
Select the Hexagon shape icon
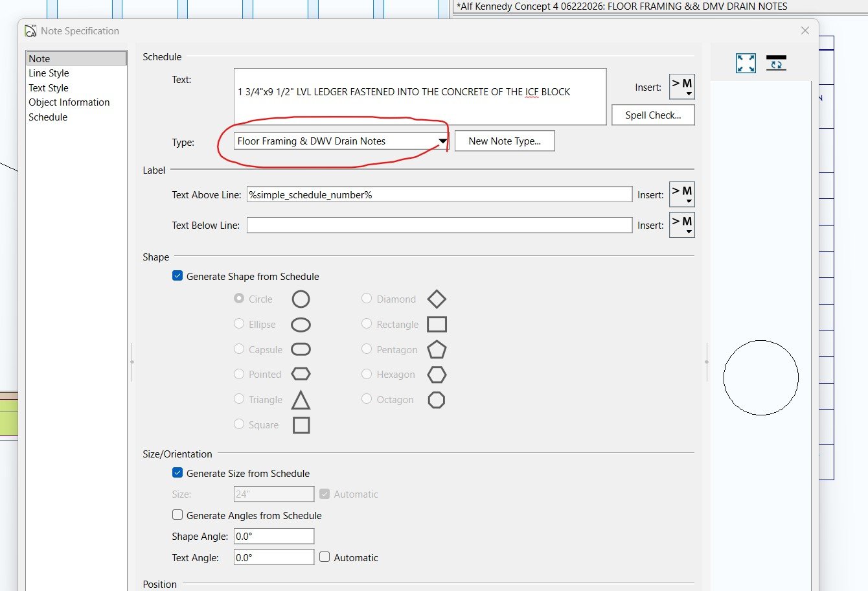437,375
